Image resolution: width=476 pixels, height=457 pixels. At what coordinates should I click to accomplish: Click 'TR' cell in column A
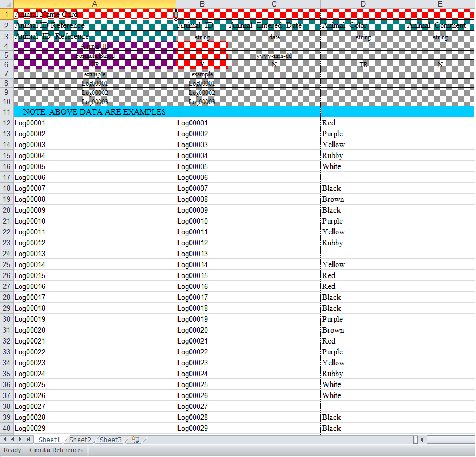[95, 64]
